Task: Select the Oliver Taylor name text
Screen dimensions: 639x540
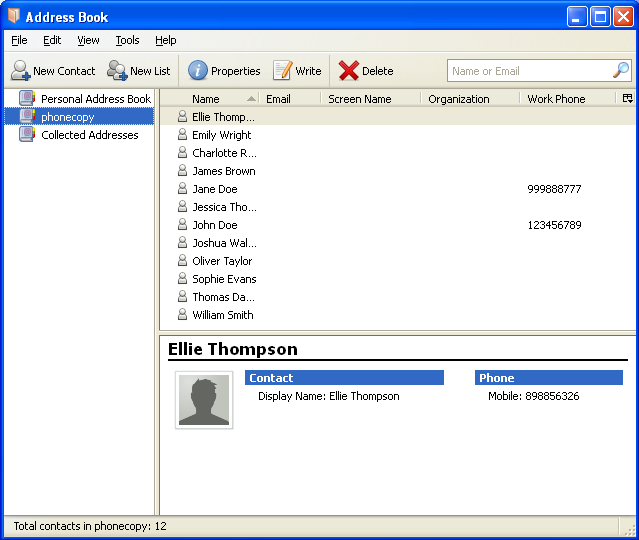Action: tap(222, 261)
